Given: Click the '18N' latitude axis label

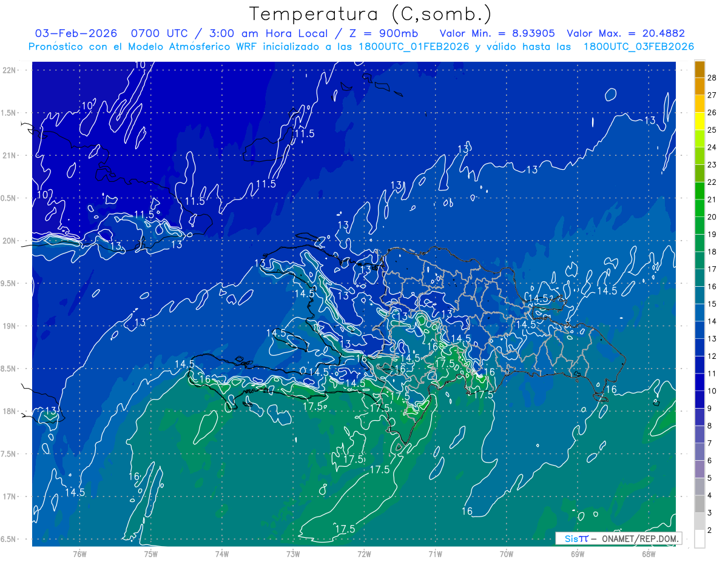Looking at the screenshot, I should click(x=10, y=411).
